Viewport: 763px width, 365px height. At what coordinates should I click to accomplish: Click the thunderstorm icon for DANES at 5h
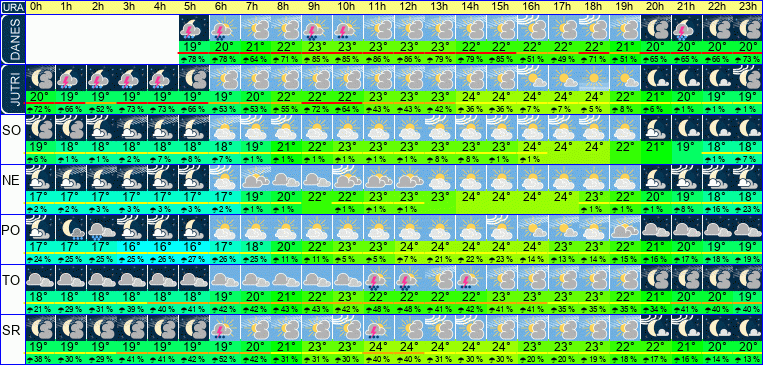click(194, 27)
